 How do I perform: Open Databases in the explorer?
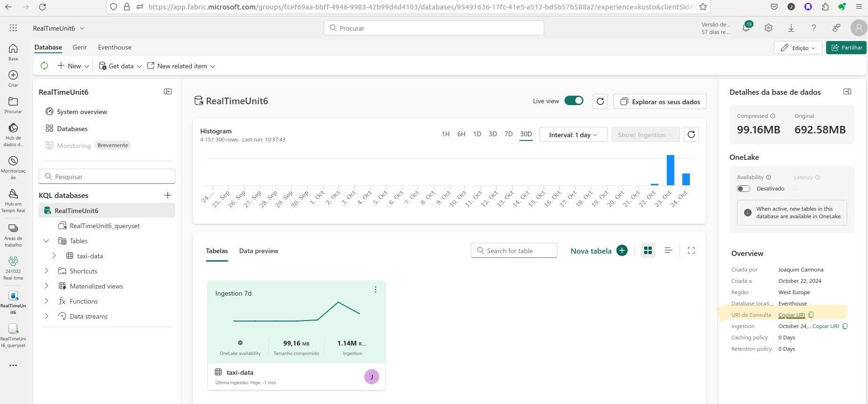[x=66, y=129]
